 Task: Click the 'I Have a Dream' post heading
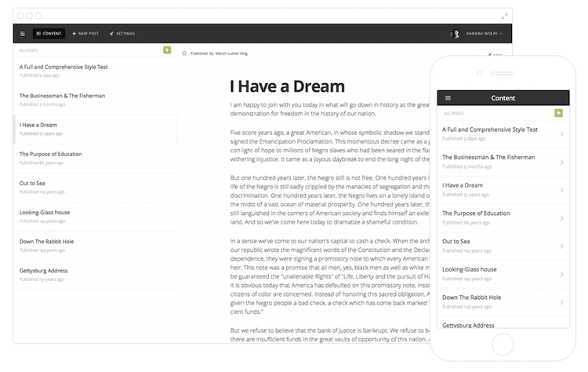pyautogui.click(x=287, y=86)
